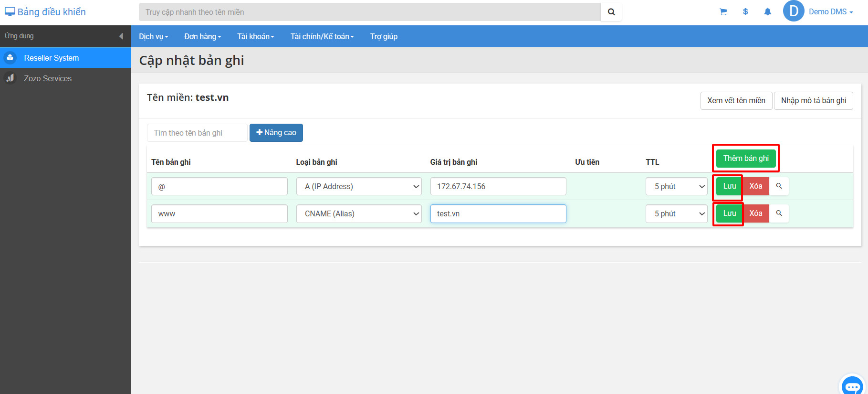Image resolution: width=868 pixels, height=394 pixels.
Task: Click the Ưu tiên column header
Action: point(587,162)
